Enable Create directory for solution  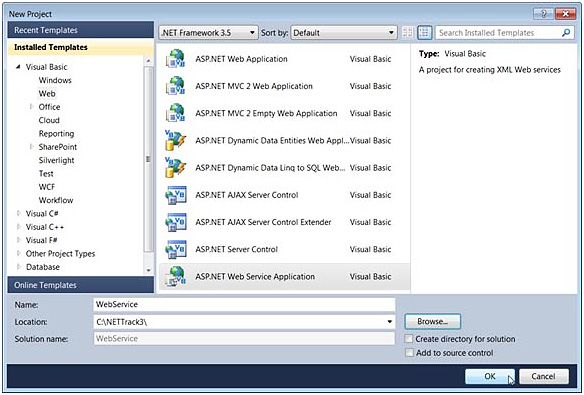coord(409,339)
